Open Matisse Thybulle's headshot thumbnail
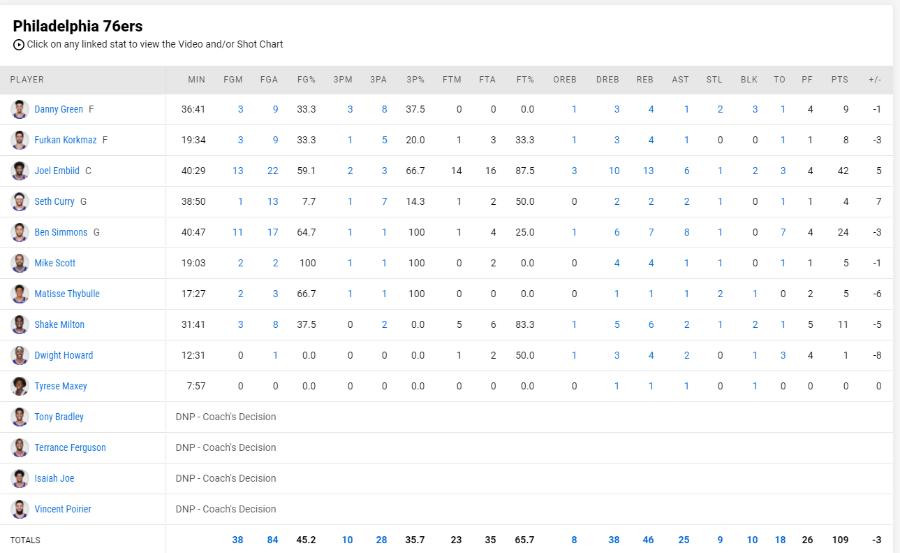The height and width of the screenshot is (553, 900). pyautogui.click(x=20, y=293)
